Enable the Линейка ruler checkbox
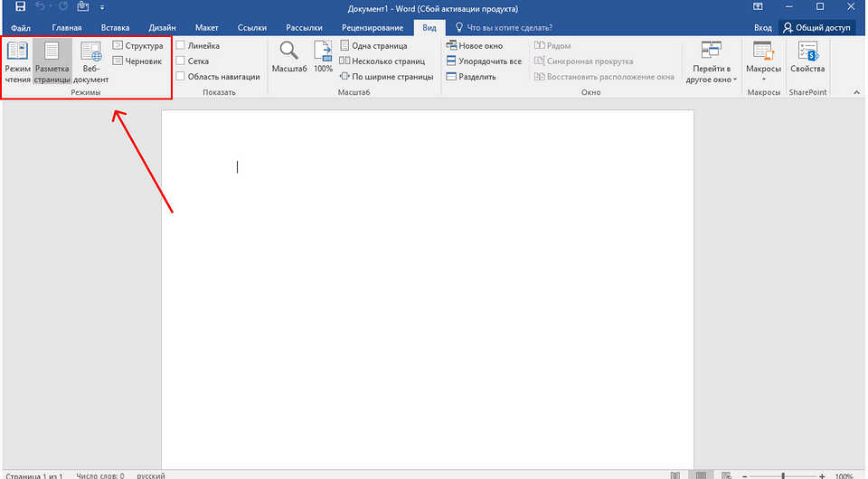This screenshot has width=868, height=479. click(182, 45)
